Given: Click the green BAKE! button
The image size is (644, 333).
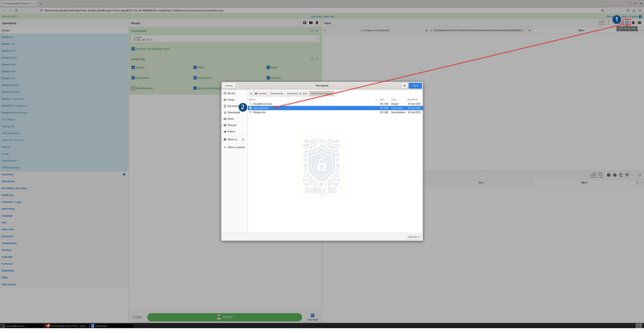Looking at the screenshot, I should [x=225, y=318].
